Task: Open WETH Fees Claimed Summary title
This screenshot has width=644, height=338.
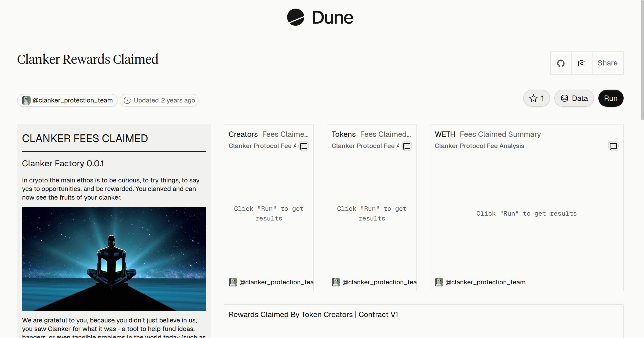Action: (x=488, y=134)
